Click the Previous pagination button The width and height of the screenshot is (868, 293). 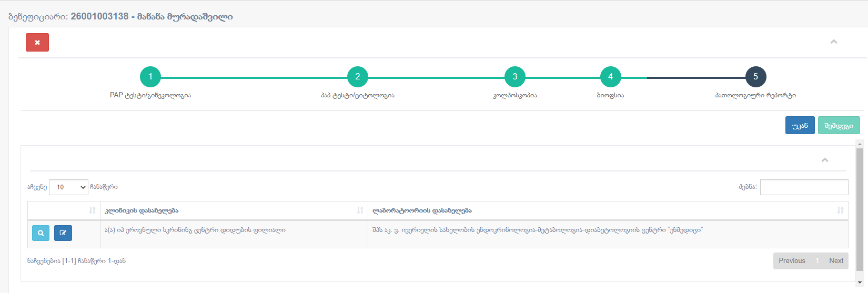(x=792, y=261)
